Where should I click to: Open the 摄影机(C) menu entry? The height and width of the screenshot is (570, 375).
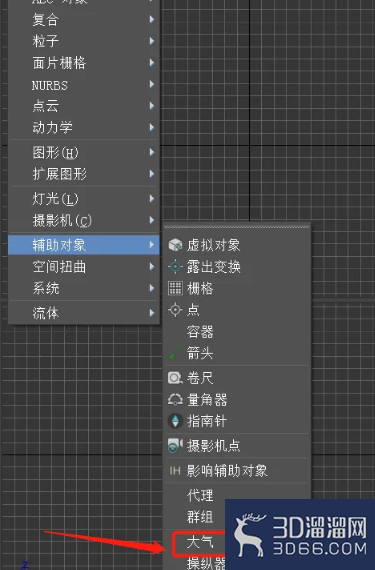click(84, 220)
